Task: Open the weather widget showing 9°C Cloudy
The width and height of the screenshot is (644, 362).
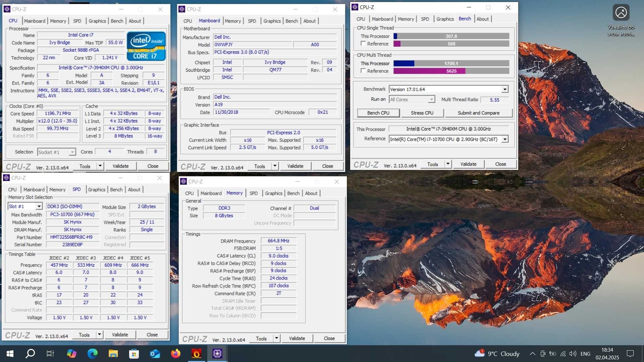Action: pos(497,354)
